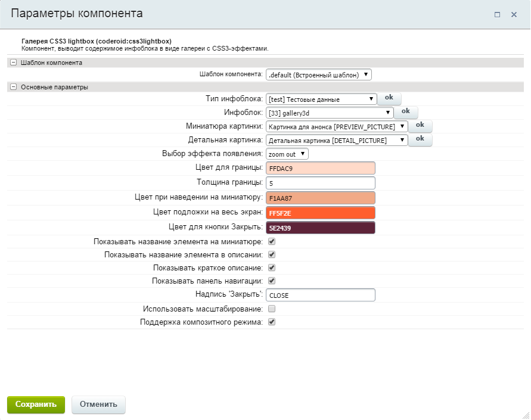The image size is (531, 420).
Task: Maximize the component parameters dialog
Action: (x=497, y=15)
